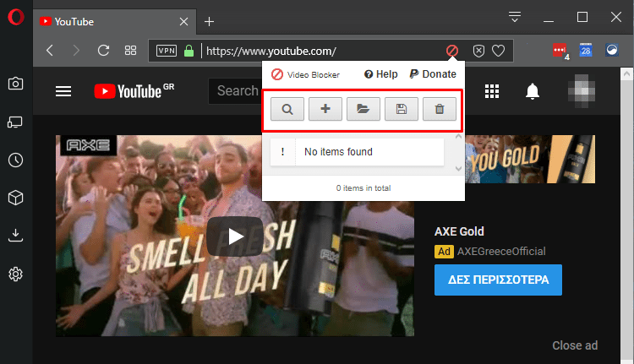Open Settings gear in sidebar
634x364 pixels.
coord(15,274)
